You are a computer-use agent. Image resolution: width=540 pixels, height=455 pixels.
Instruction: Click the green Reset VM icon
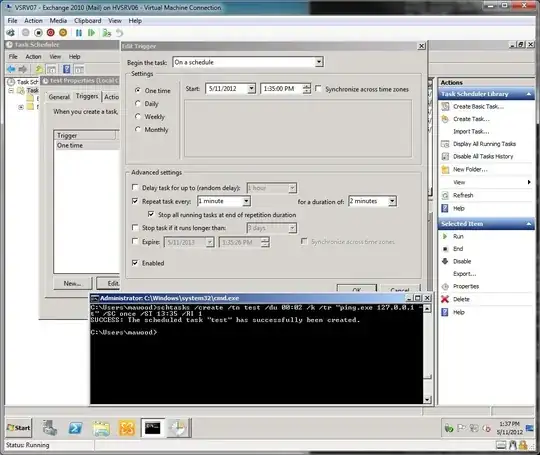point(91,33)
